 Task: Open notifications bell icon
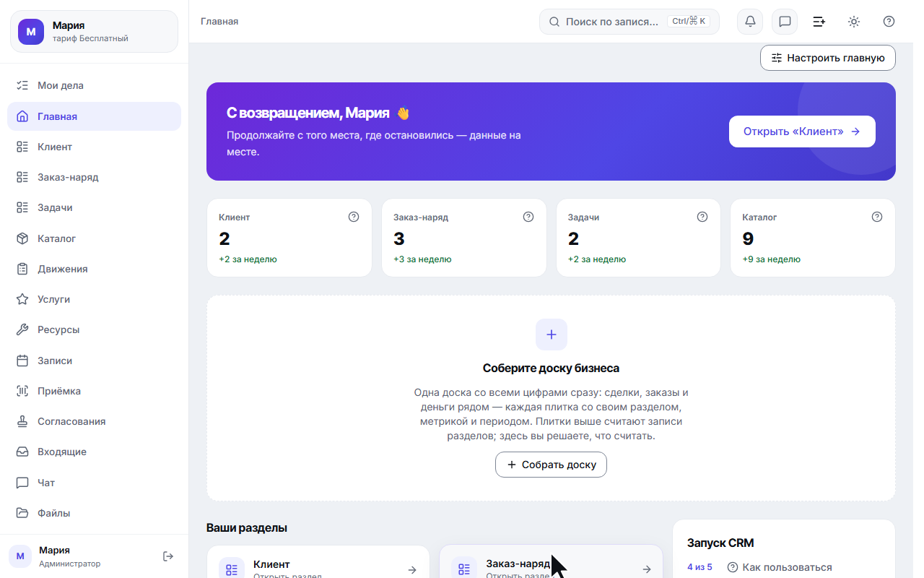[750, 22]
